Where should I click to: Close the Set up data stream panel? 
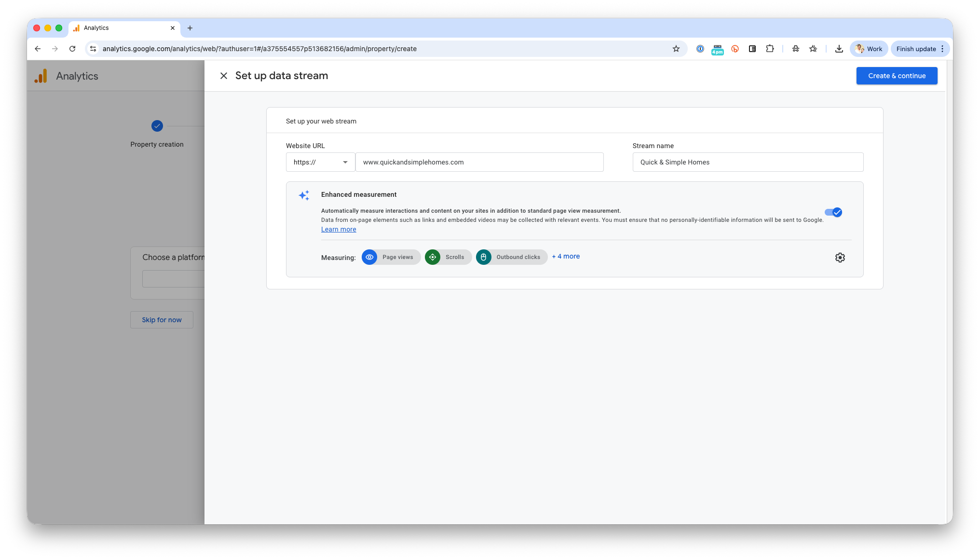tap(224, 76)
